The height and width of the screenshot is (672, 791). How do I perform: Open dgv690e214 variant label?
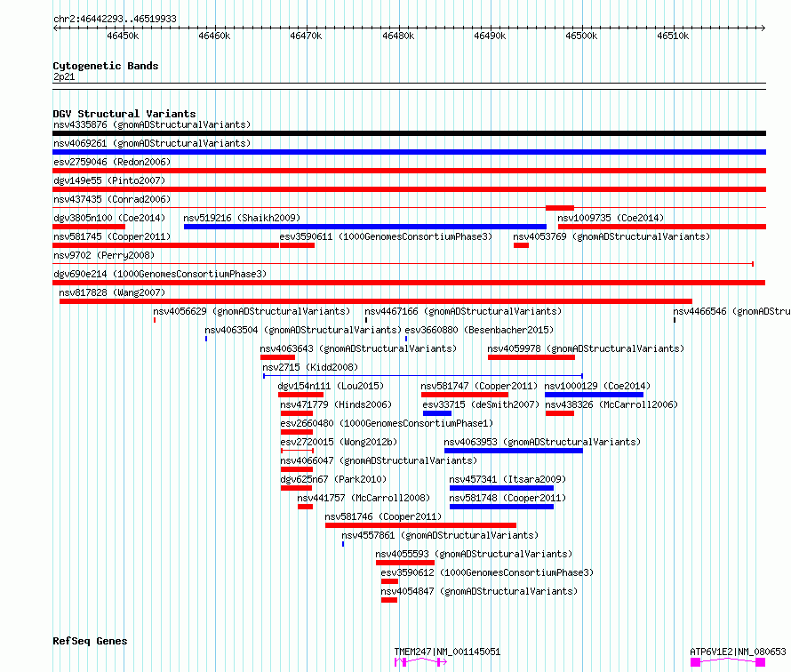160,274
